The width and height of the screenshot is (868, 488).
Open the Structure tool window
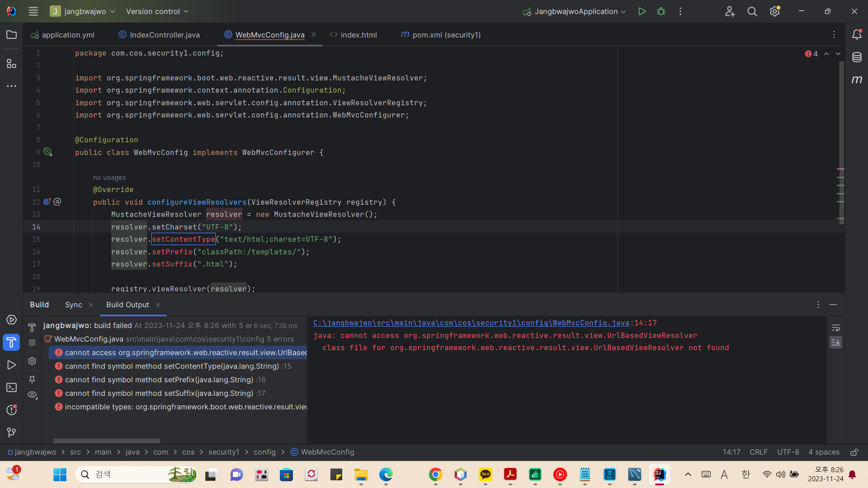(12, 64)
